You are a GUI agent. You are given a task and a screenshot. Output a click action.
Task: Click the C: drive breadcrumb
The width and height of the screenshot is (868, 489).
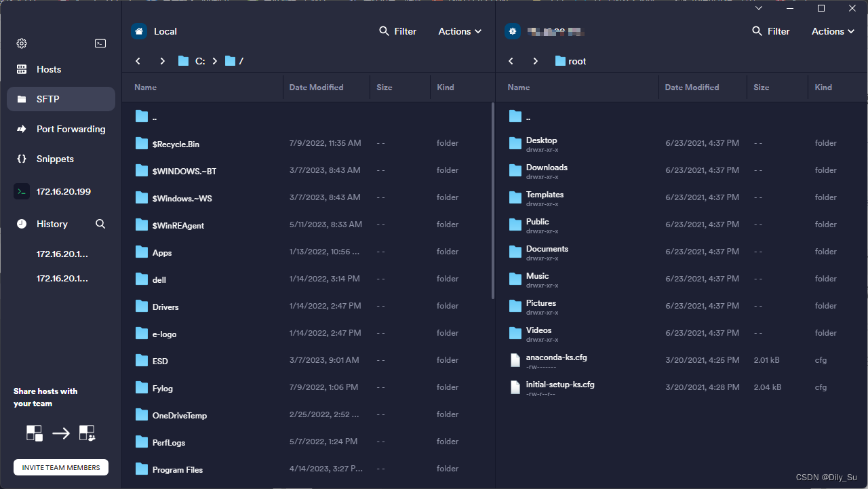coord(192,61)
